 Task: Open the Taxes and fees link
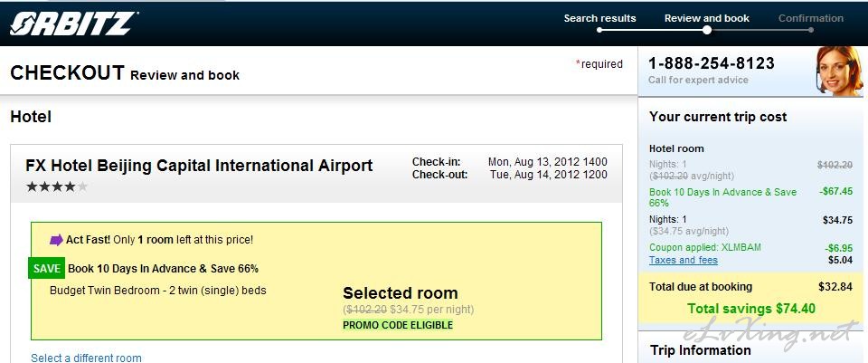[x=684, y=260]
